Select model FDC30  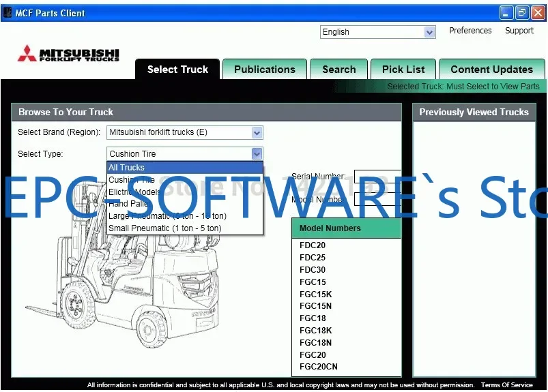313,269
